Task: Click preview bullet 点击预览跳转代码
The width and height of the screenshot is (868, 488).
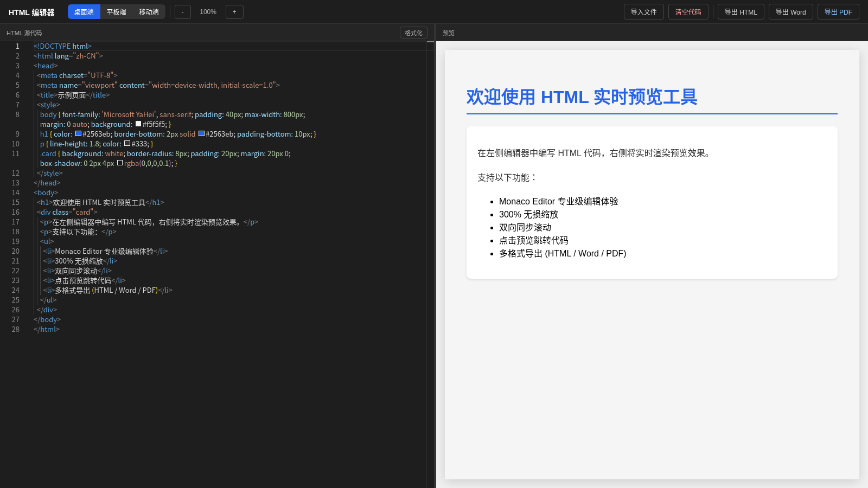Action: pos(534,240)
